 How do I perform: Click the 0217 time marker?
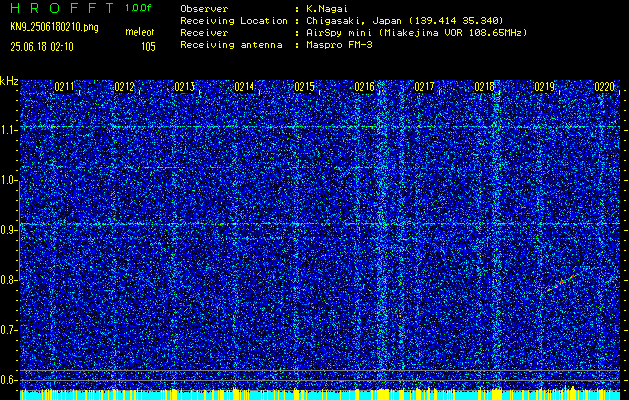pyautogui.click(x=424, y=87)
